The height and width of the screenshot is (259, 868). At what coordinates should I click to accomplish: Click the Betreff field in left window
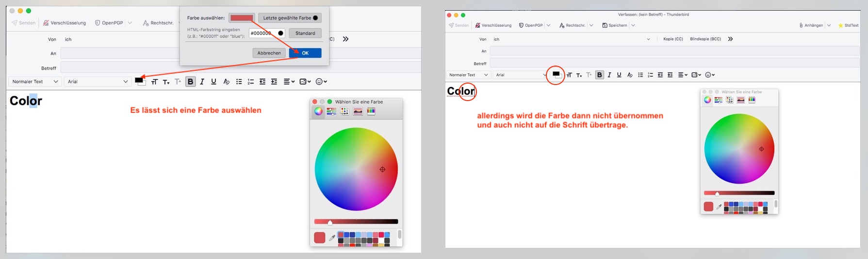click(x=240, y=68)
